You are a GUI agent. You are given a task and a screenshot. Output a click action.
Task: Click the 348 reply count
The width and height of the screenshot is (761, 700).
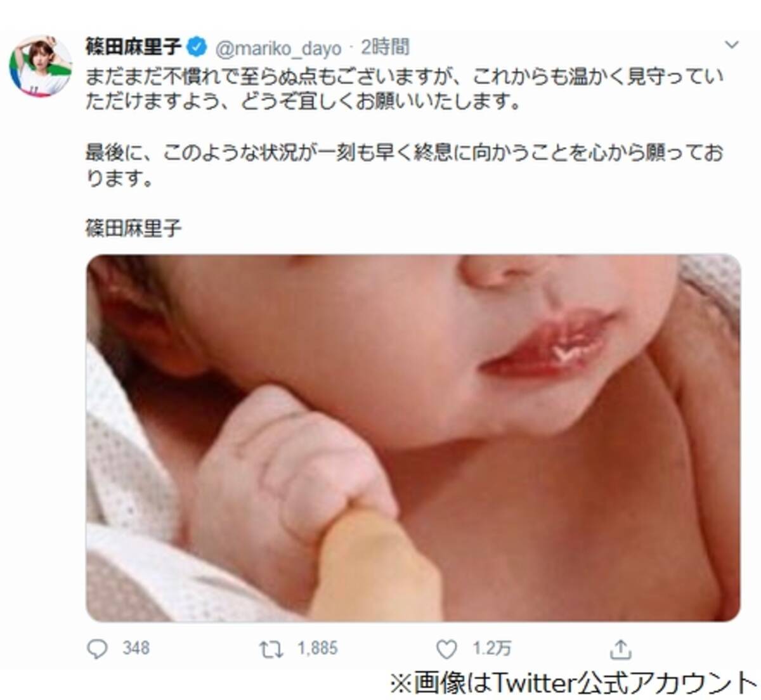pos(136,649)
